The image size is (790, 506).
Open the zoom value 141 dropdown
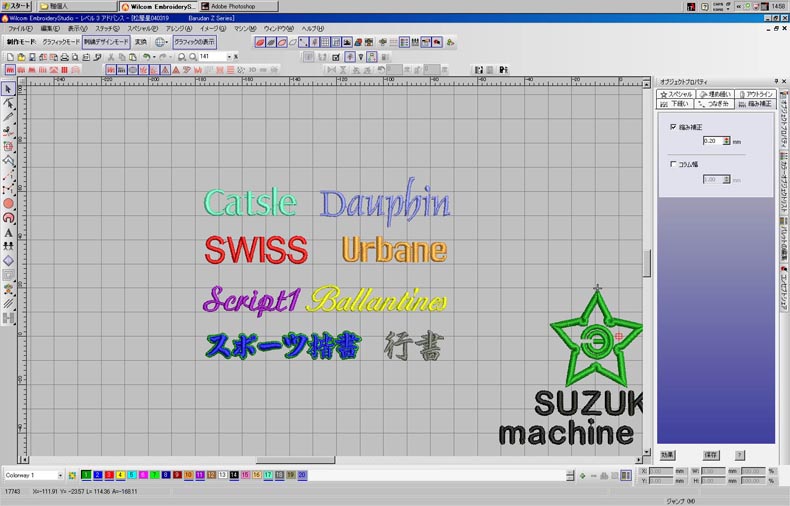click(229, 57)
